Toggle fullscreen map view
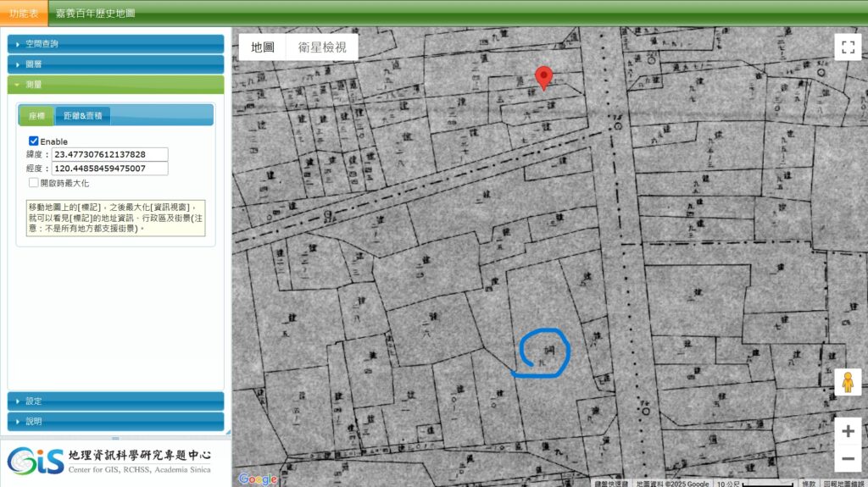868x487 pixels. pos(847,47)
